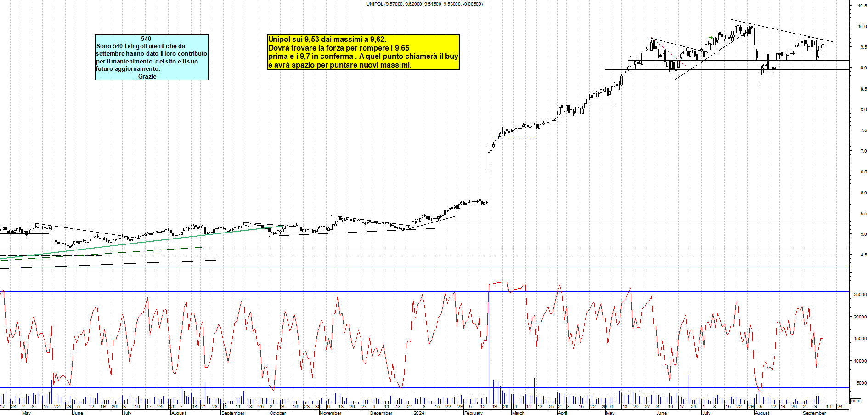Click the 10000 volume axis label
Screen dimensions: 868x415
click(x=860, y=361)
